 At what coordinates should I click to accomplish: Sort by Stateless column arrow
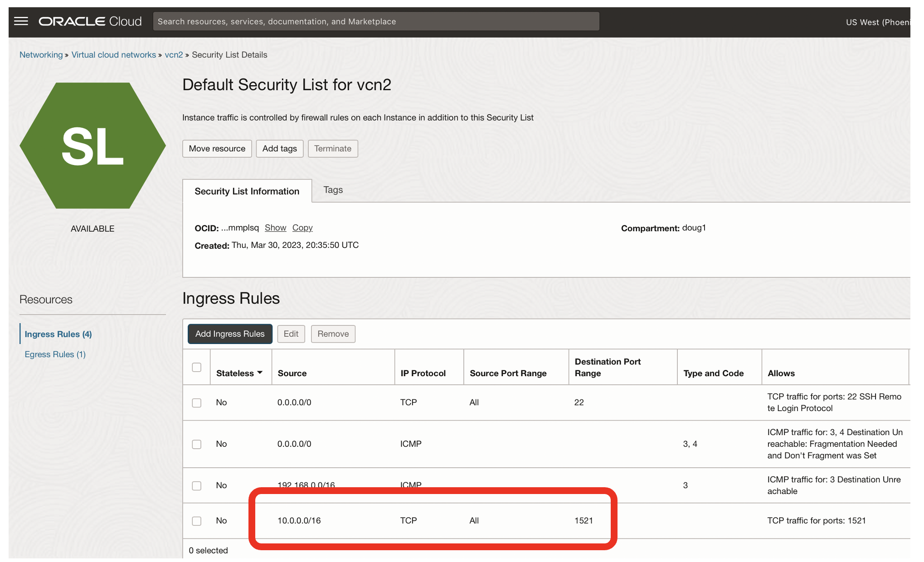[x=260, y=373]
